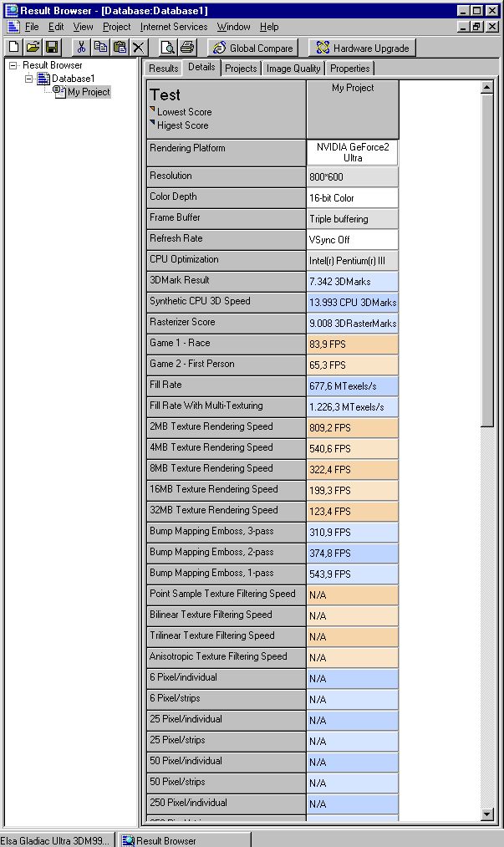Open a file with the folder icon
Image resolution: width=504 pixels, height=847 pixels.
point(33,48)
